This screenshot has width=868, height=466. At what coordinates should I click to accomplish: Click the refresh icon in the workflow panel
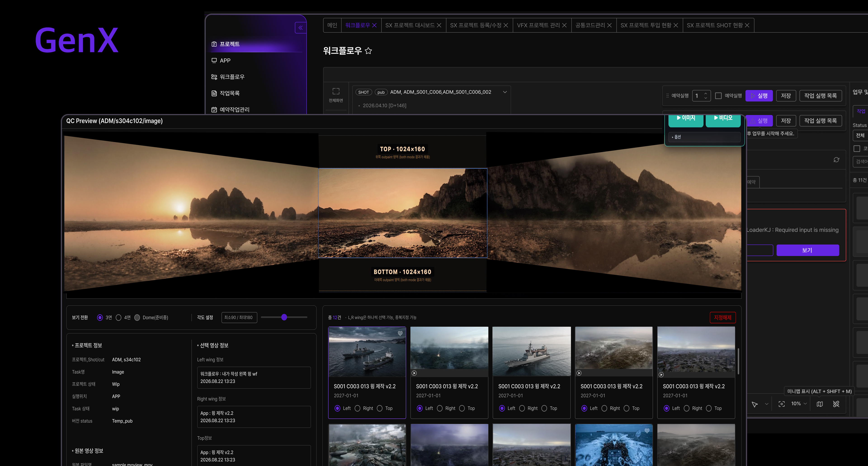[836, 160]
